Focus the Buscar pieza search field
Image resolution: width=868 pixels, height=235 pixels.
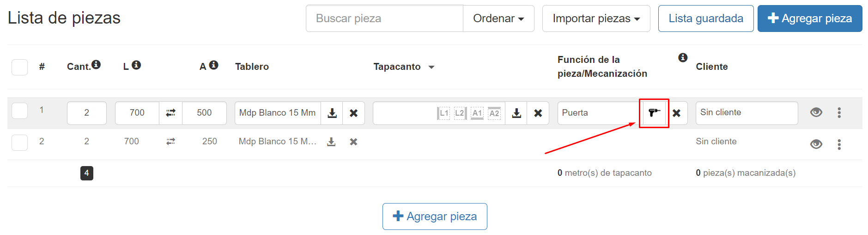point(384,19)
